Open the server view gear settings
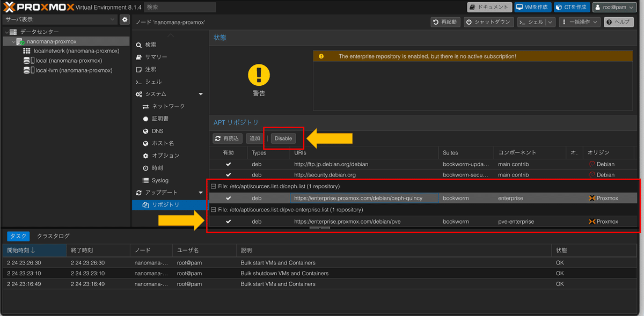The image size is (644, 316). [x=125, y=19]
